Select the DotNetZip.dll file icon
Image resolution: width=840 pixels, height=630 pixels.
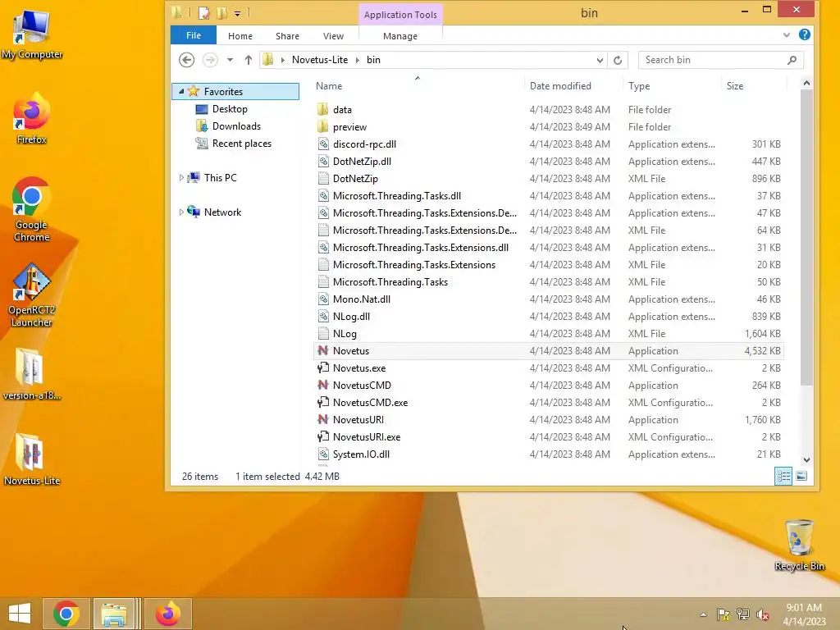[x=323, y=162]
